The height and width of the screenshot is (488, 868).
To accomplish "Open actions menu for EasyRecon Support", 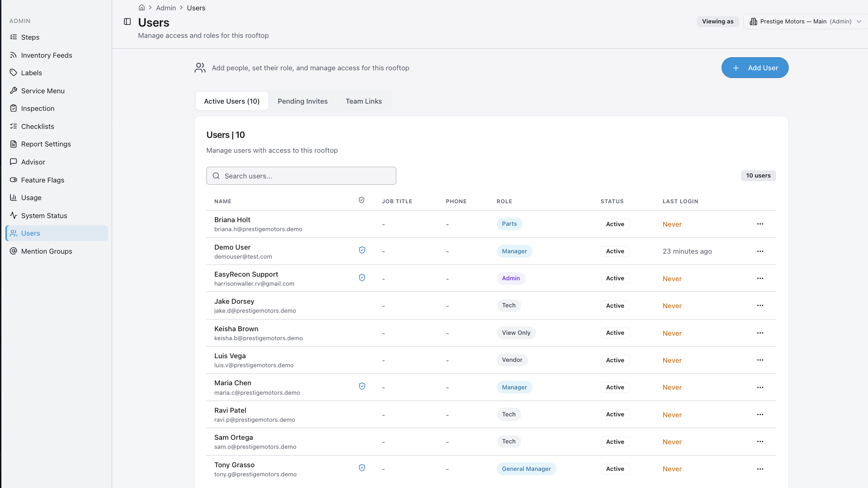I will pyautogui.click(x=760, y=278).
